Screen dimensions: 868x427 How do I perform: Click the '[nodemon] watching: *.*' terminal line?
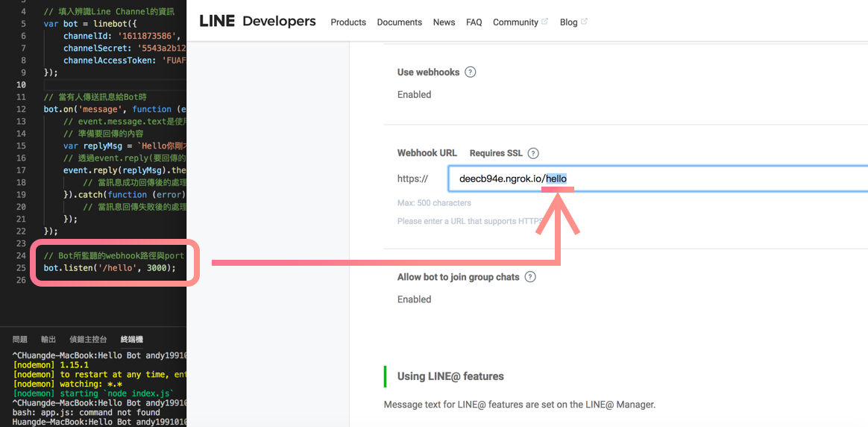tap(67, 384)
